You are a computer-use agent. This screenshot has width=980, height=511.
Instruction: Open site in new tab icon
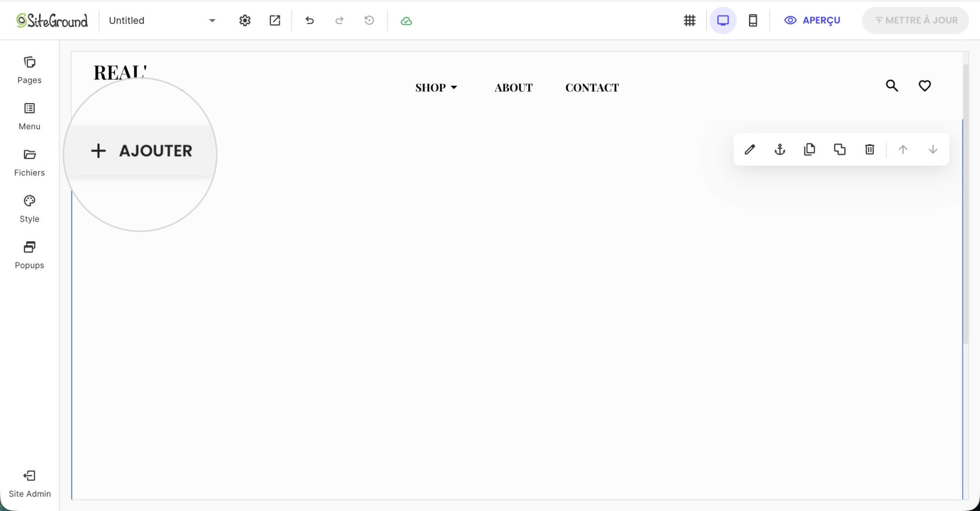pos(274,20)
